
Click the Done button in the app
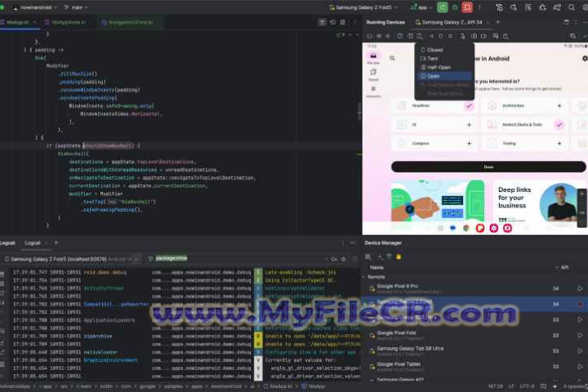click(x=488, y=167)
